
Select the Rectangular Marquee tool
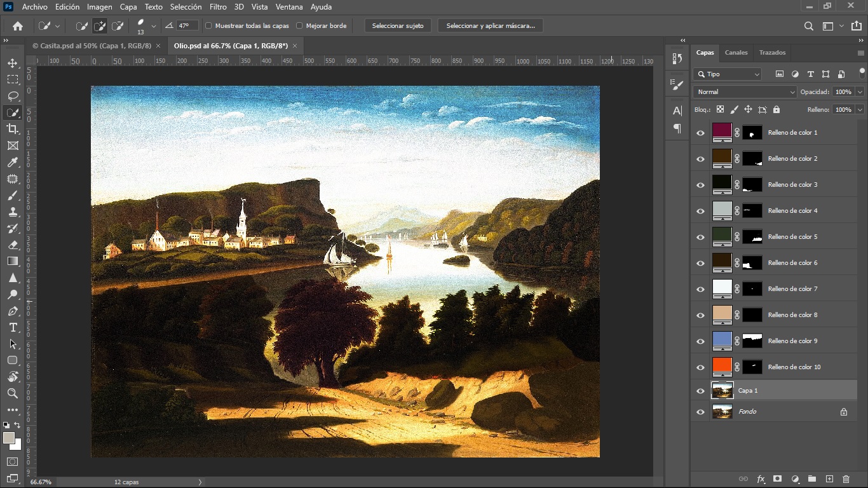(13, 80)
